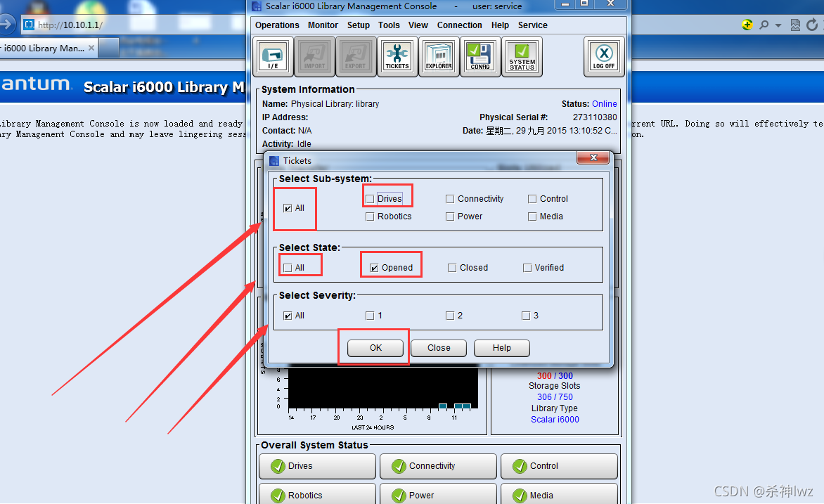This screenshot has height=504, width=824.
Task: Check the Robotics sub-system checkbox
Action: 370,217
